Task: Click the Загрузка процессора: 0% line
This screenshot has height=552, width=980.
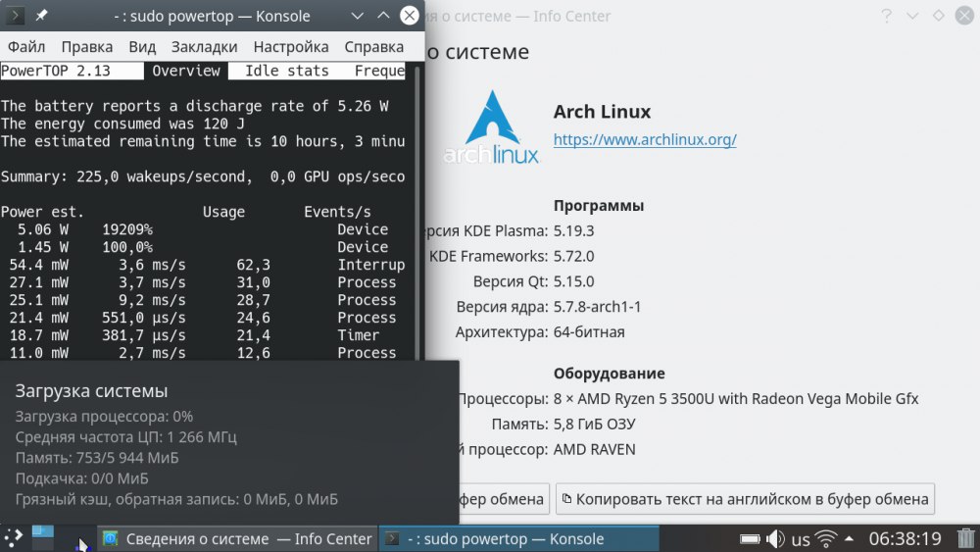Action: pos(105,417)
